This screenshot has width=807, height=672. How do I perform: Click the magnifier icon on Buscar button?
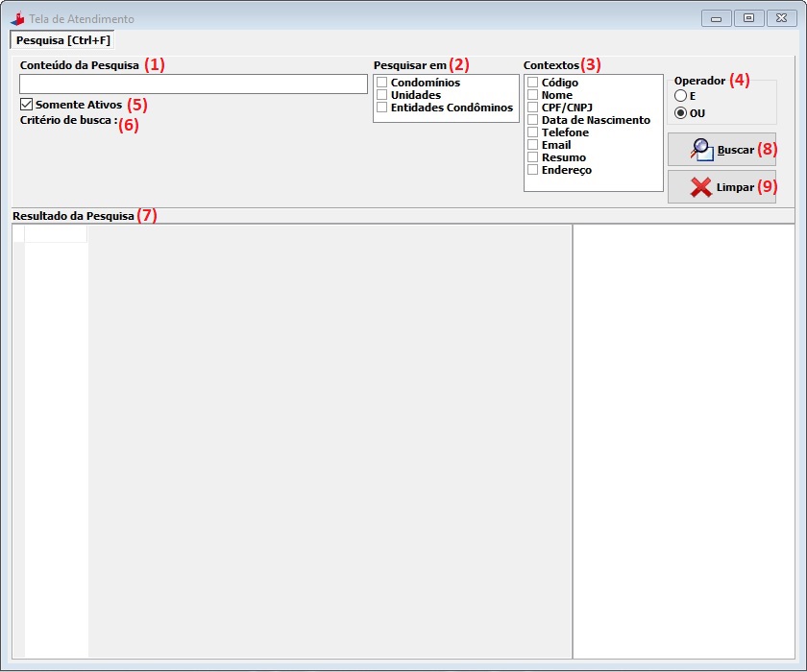(700, 150)
